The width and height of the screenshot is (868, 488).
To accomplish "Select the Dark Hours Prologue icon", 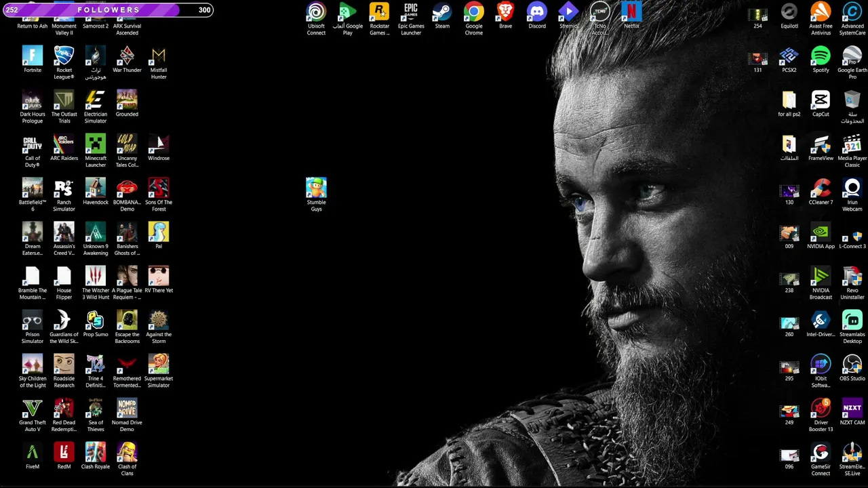I will [33, 100].
